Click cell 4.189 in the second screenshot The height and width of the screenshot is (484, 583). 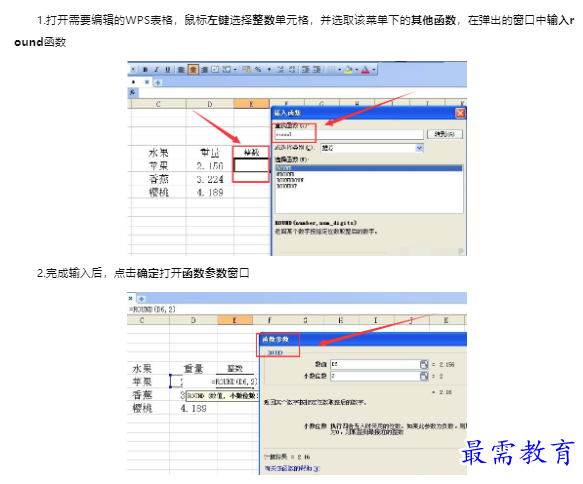(193, 409)
